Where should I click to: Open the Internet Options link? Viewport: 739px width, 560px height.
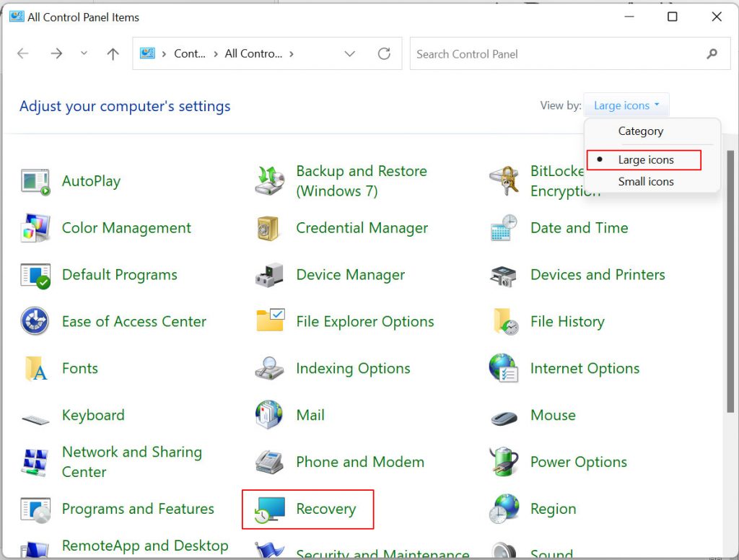tap(585, 368)
